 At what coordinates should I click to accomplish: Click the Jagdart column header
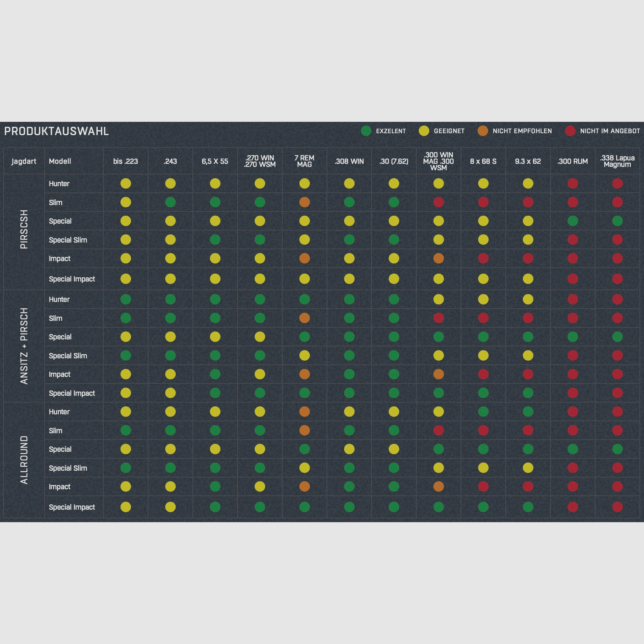pyautogui.click(x=24, y=161)
